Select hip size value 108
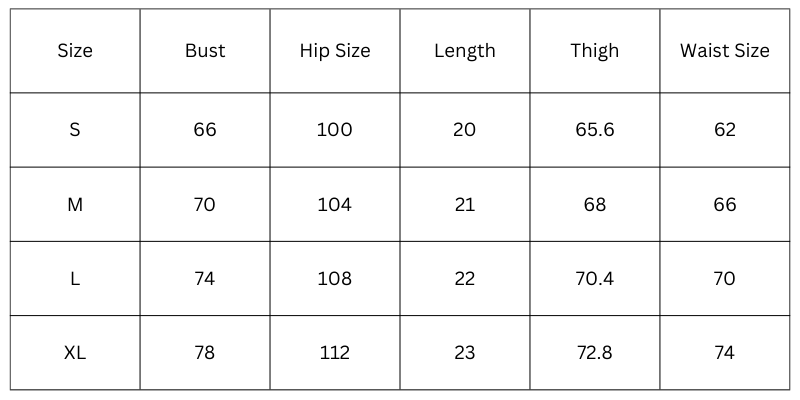This screenshot has height=400, width=800. [x=335, y=279]
